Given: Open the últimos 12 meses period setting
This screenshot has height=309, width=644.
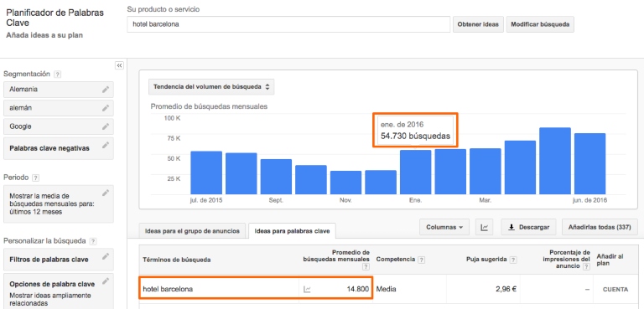Looking at the screenshot, I should coord(59,204).
